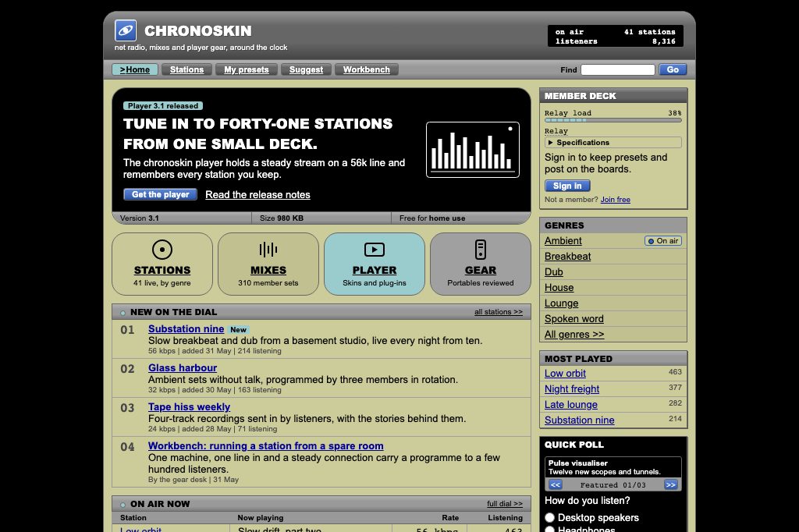Open the My presets tab
The image size is (799, 532).
click(x=246, y=69)
